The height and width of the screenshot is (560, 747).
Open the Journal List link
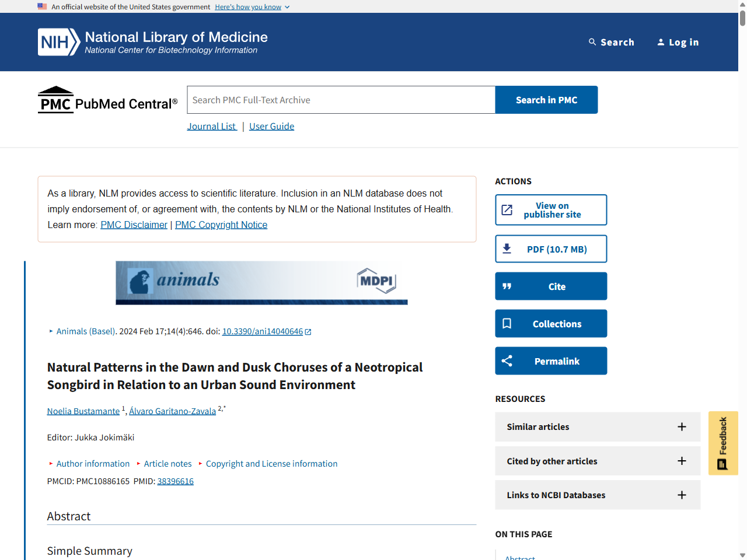click(212, 127)
